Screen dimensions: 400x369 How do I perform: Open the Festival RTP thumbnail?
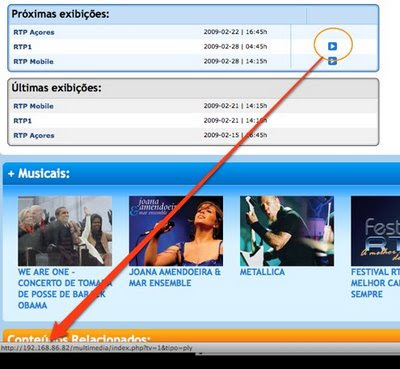(375, 231)
